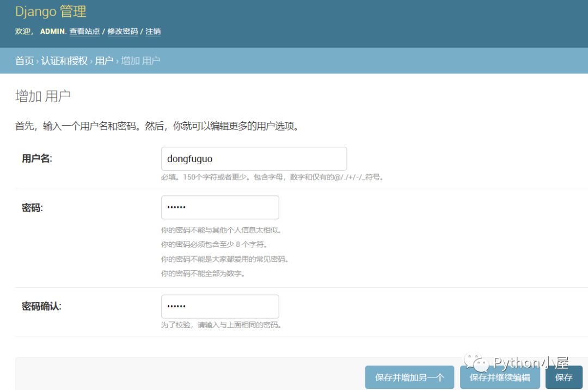Screen dimensions: 588x390
Task: Open the 用户 breadcrumb link
Action: (104, 61)
